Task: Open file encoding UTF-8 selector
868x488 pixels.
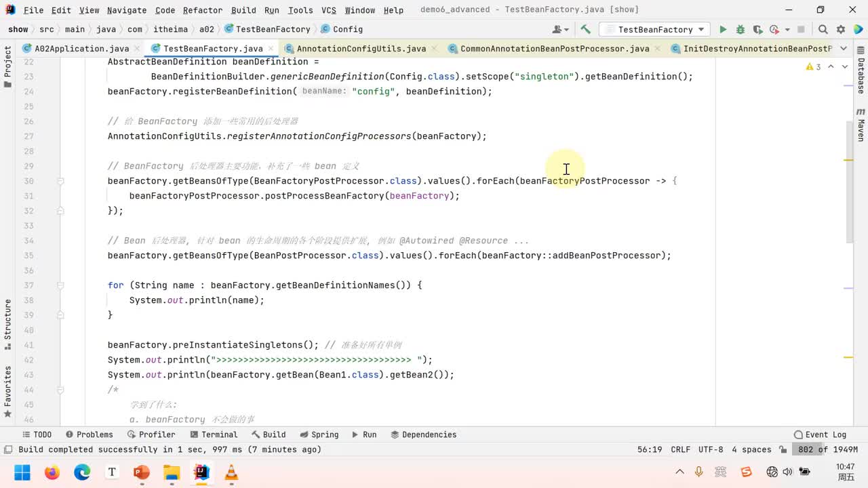Action: [711, 449]
